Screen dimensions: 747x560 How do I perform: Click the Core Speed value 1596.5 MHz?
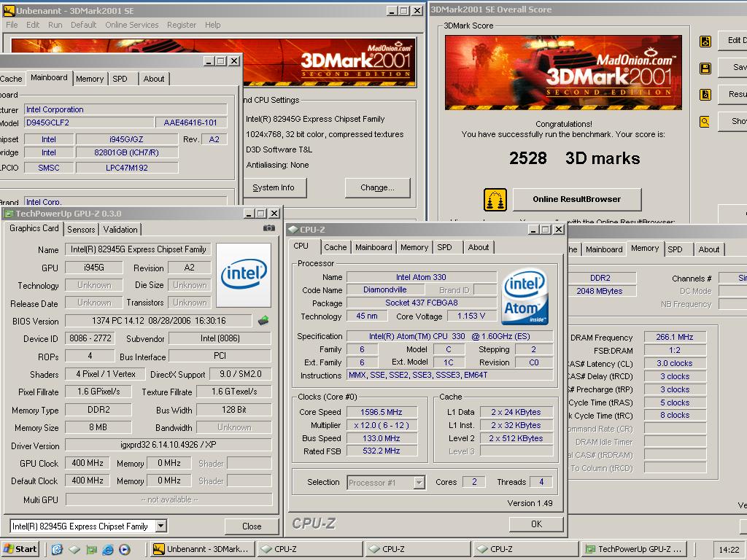(x=382, y=412)
